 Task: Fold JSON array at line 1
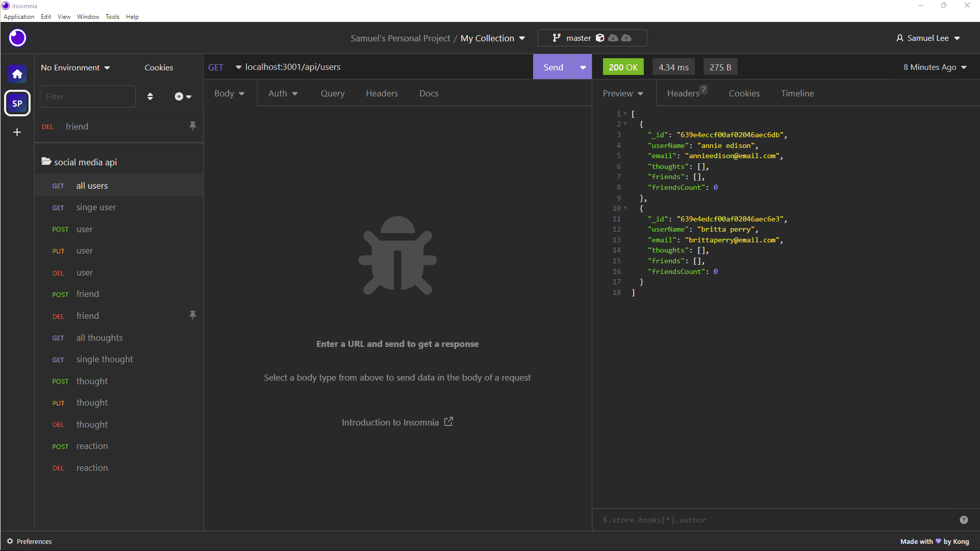(625, 114)
